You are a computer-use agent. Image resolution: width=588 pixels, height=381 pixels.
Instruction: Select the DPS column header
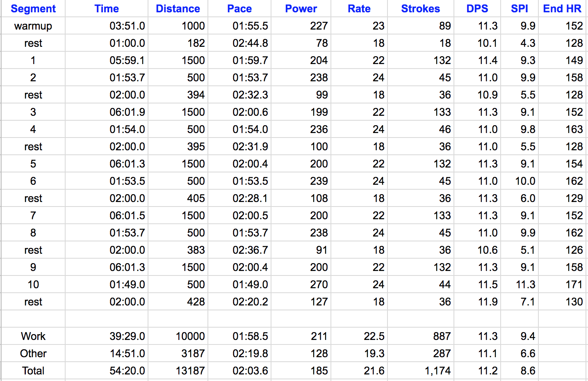(477, 9)
